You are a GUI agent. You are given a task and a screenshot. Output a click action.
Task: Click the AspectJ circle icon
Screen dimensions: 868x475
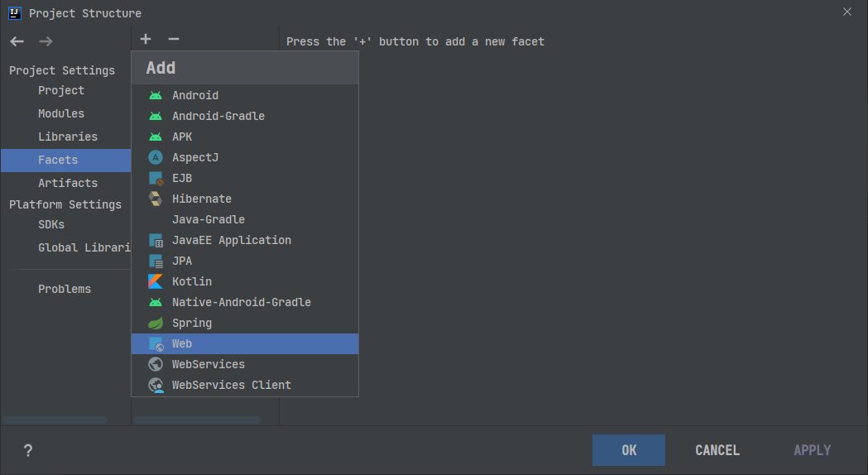point(156,157)
